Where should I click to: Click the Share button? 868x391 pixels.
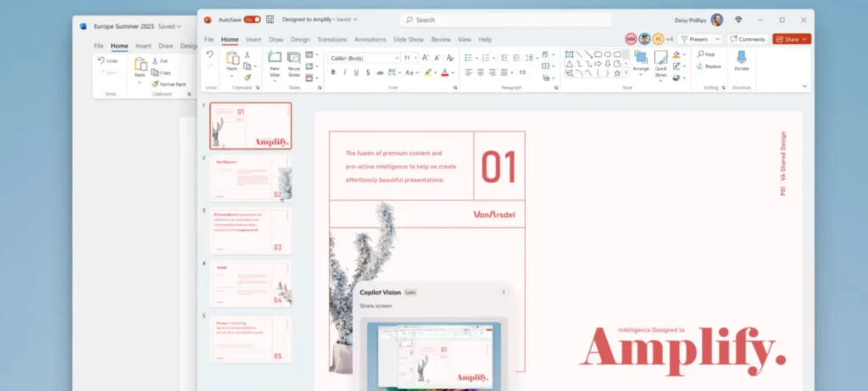[x=792, y=39]
